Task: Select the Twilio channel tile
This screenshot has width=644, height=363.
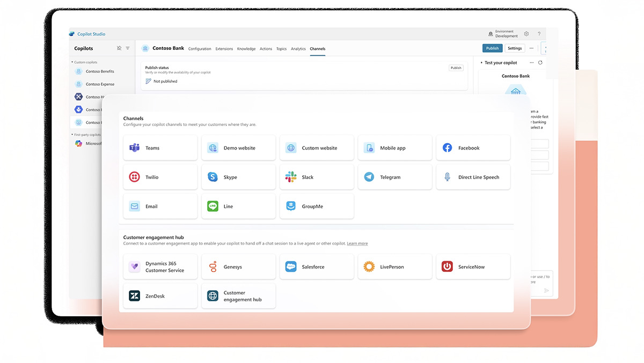Action: (160, 177)
